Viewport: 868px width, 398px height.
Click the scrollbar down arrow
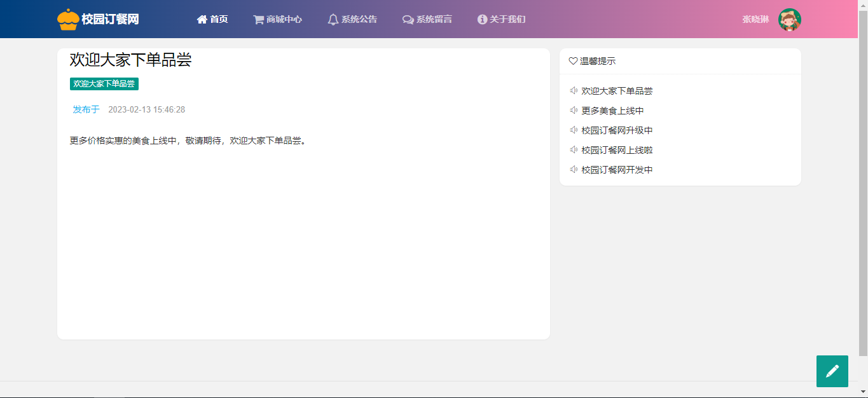tap(863, 392)
